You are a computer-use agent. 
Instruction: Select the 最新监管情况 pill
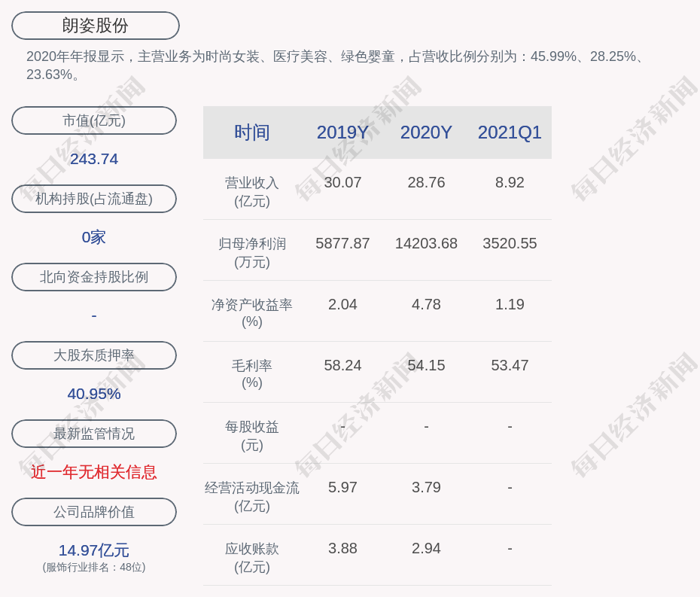[94, 434]
